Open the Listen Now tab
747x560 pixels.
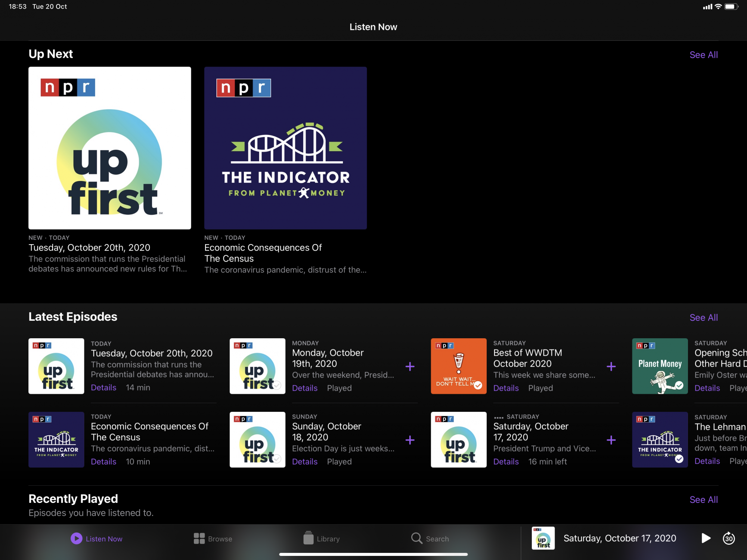coord(96,539)
